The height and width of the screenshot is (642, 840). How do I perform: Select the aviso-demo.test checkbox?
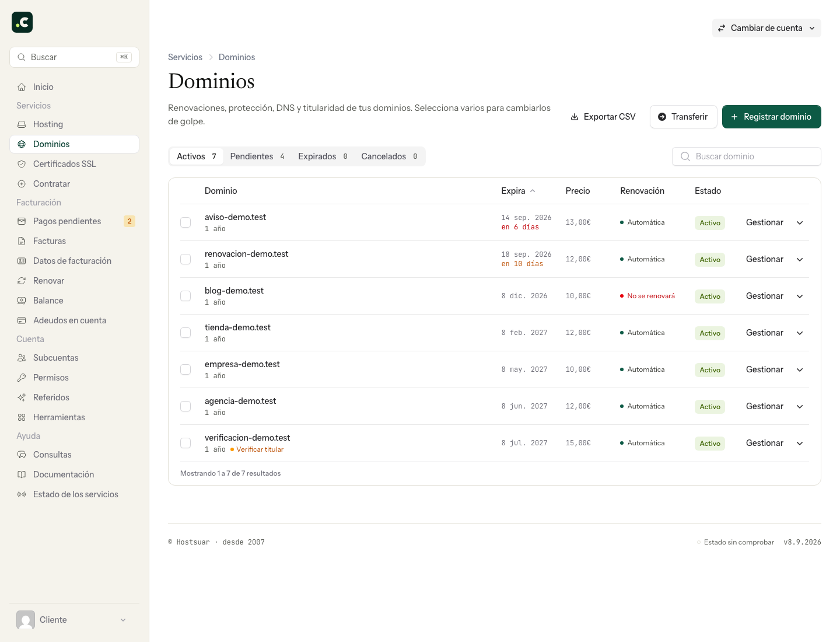coord(185,222)
